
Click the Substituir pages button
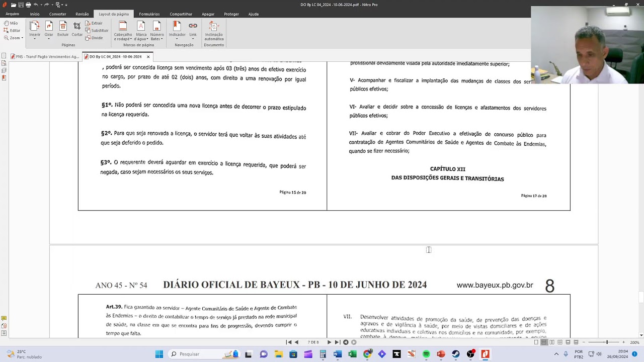click(x=97, y=30)
